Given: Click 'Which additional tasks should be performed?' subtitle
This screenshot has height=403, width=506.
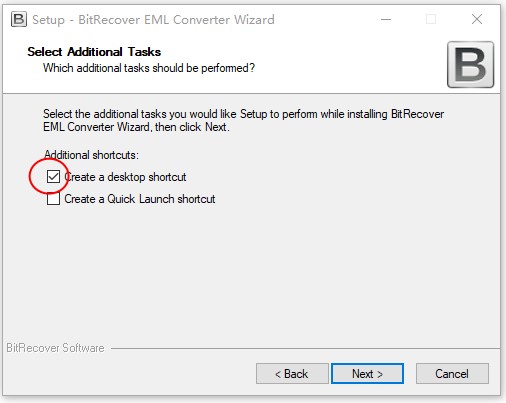Looking at the screenshot, I should [149, 68].
